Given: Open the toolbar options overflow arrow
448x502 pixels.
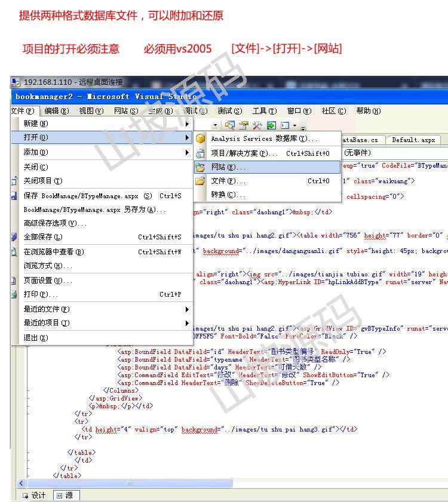Looking at the screenshot, I should click(303, 127).
